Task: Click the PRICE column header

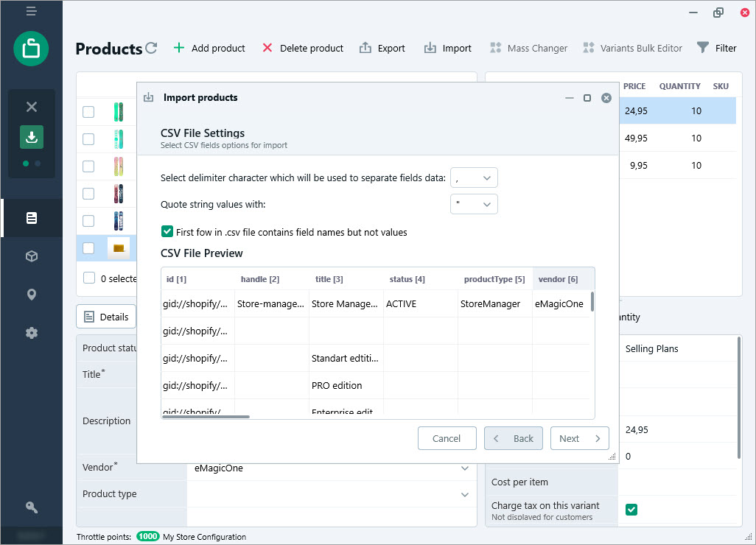Action: click(x=634, y=86)
